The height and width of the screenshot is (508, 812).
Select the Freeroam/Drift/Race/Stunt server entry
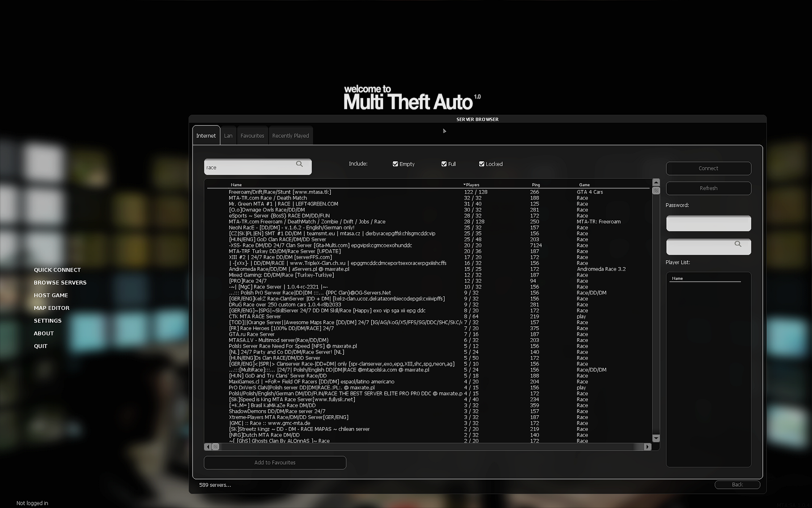[x=280, y=192]
